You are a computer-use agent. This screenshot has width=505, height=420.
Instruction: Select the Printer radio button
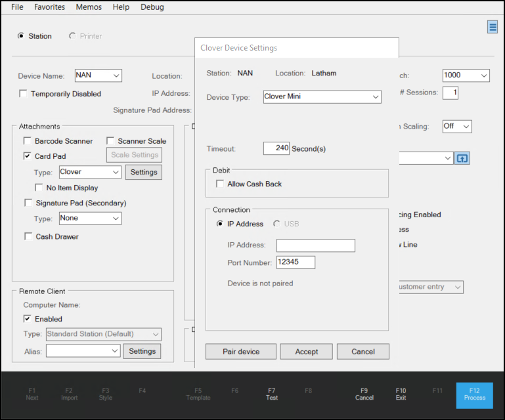72,35
